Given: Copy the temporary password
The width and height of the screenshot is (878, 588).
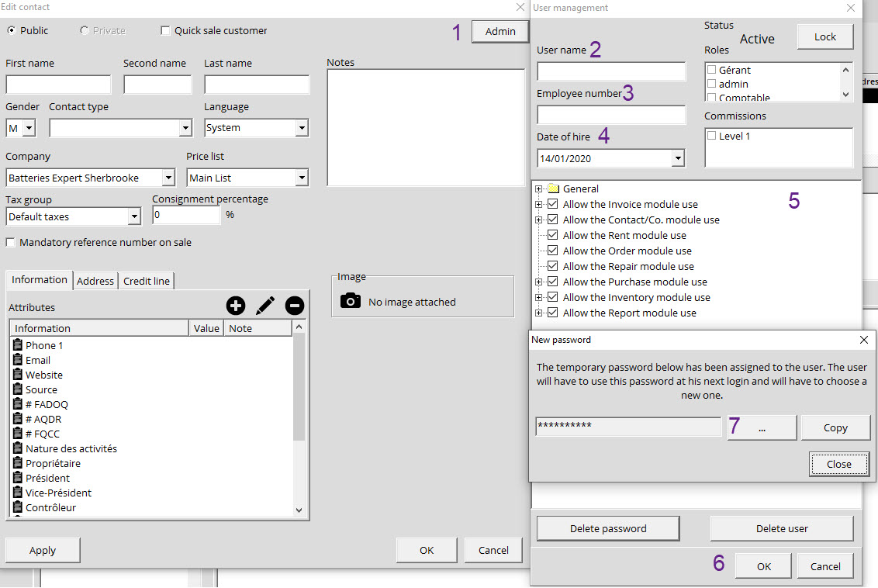Looking at the screenshot, I should click(835, 427).
